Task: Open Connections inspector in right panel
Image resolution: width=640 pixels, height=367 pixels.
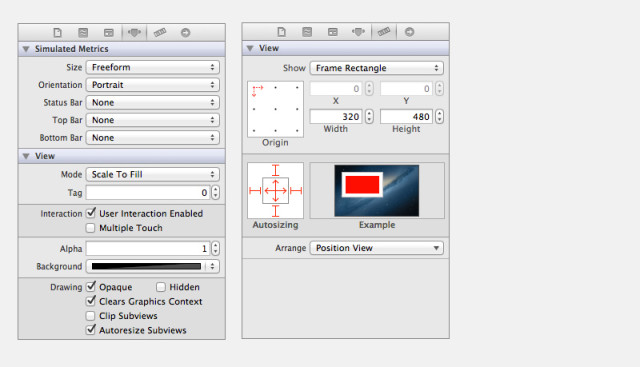Action: coord(409,32)
